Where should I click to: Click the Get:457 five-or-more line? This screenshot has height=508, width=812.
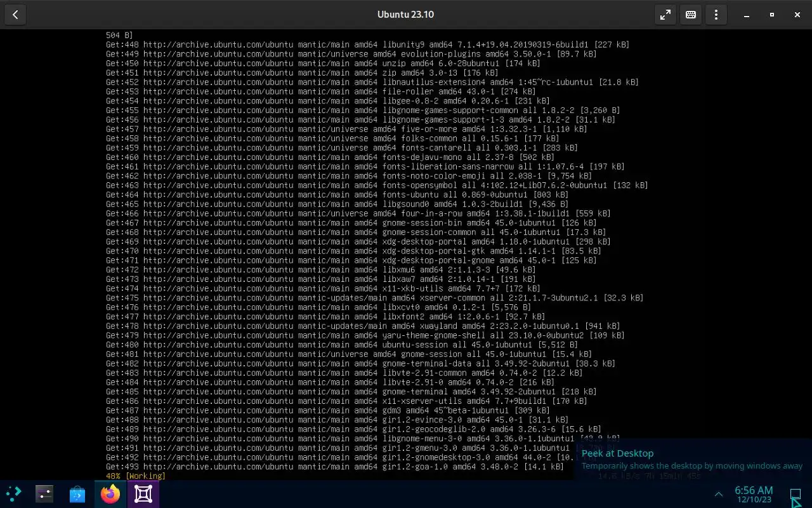tap(347, 129)
